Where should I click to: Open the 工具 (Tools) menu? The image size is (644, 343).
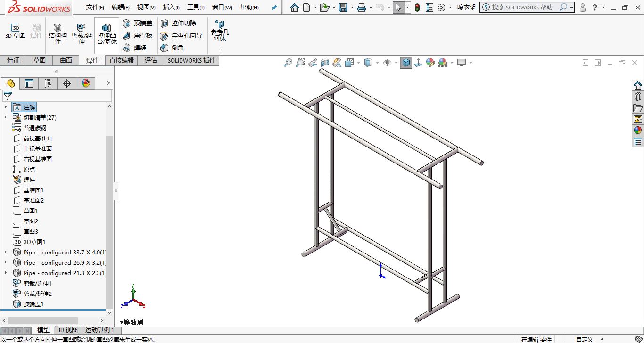click(196, 8)
